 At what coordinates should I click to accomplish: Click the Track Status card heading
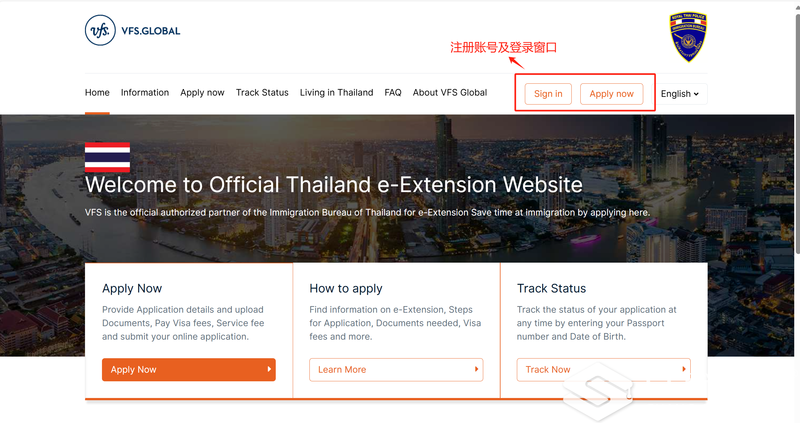pyautogui.click(x=552, y=289)
